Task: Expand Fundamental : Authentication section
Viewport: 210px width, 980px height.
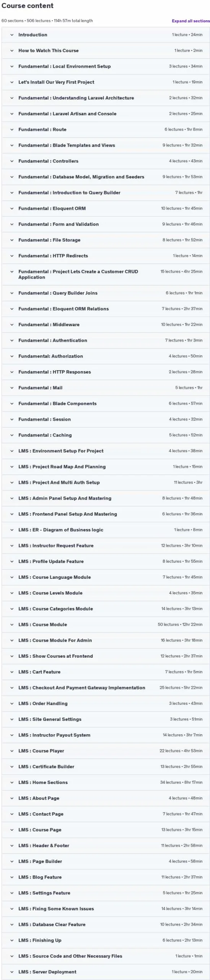Action: click(106, 340)
